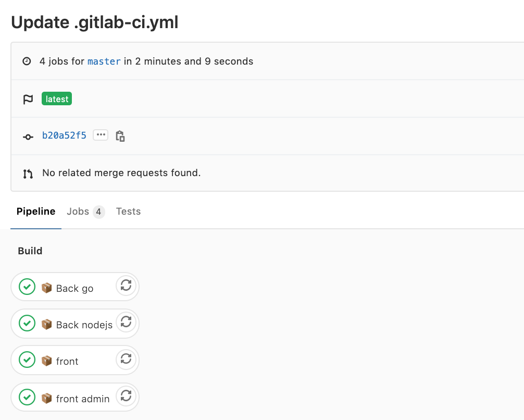
Task: Open the master branch link
Action: (104, 61)
